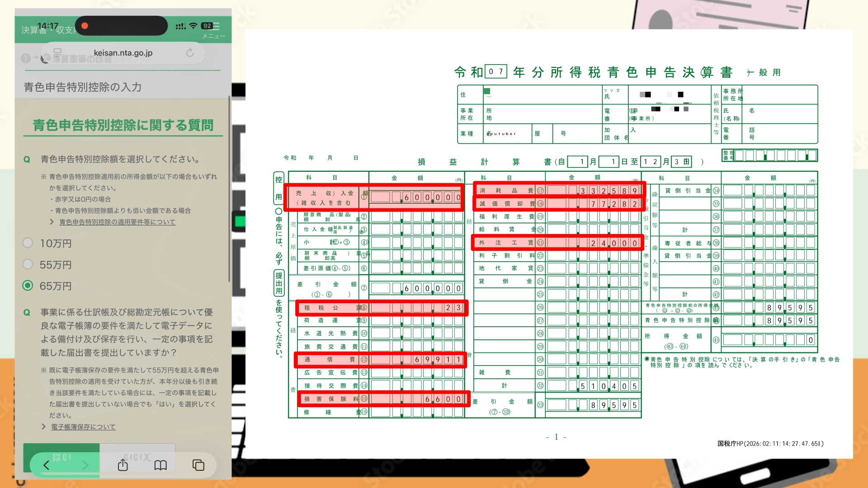Click the keisan.nta.go.jp address bar
868x488 pixels.
pos(123,53)
